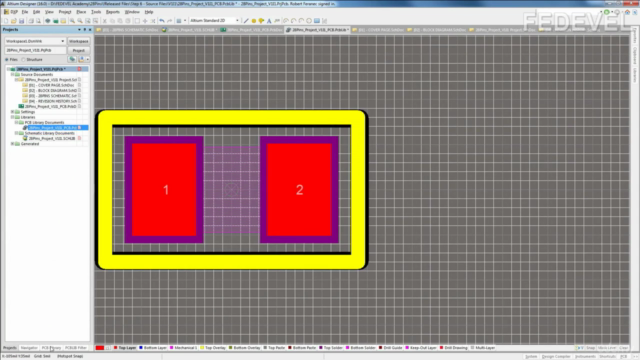
Task: Click the Zoom Out magnifier icon
Action: coord(80,21)
